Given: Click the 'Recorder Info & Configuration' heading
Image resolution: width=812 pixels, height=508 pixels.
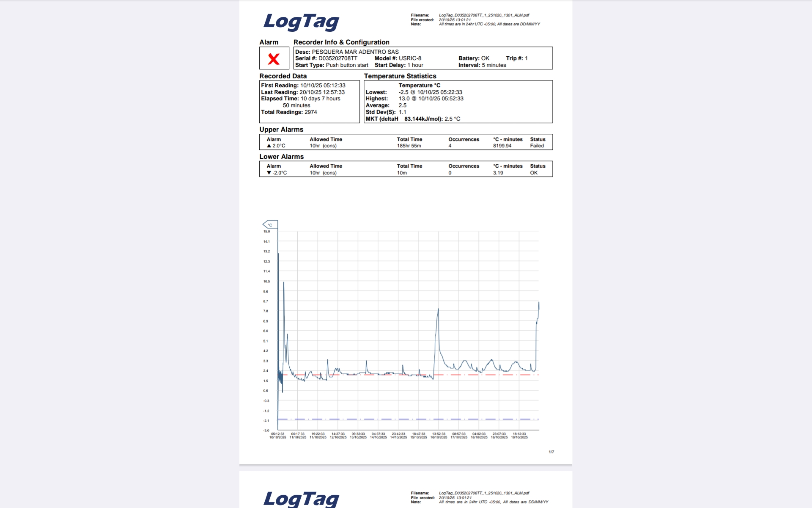Looking at the screenshot, I should click(x=341, y=42).
